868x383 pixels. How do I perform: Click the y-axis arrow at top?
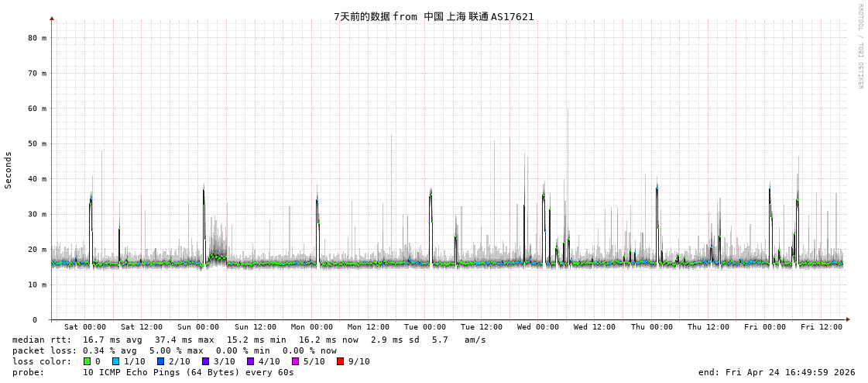click(52, 18)
